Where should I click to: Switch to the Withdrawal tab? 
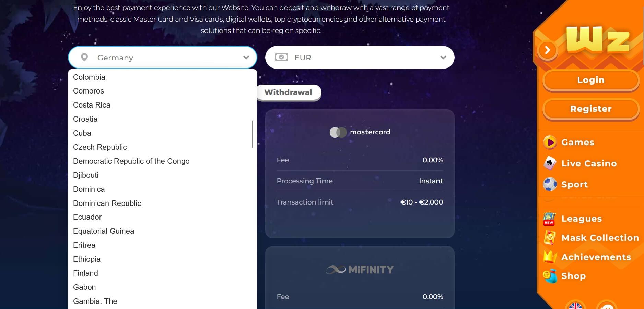(288, 92)
